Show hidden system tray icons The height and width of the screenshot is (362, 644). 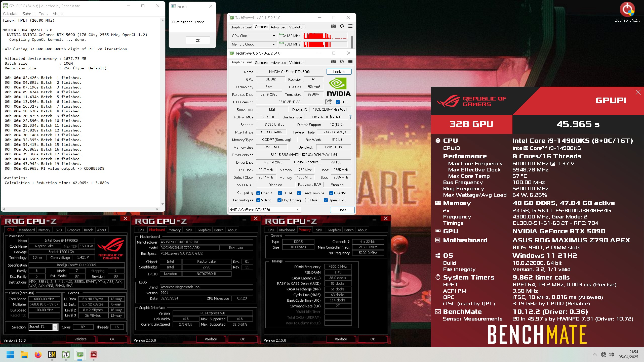pyautogui.click(x=595, y=354)
